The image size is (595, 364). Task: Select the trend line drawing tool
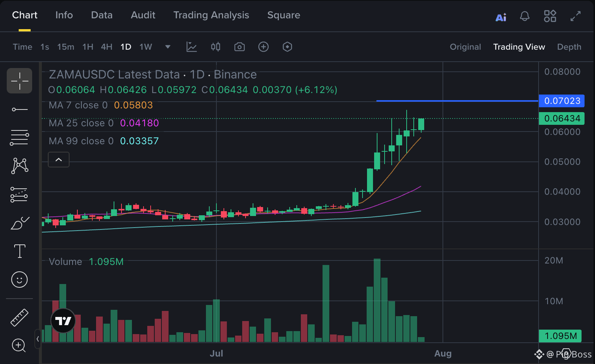click(19, 109)
